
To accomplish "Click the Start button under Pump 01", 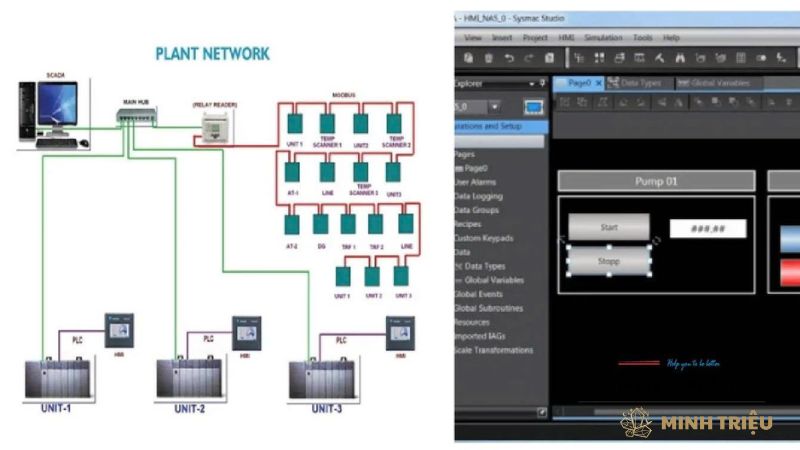I will coord(608,227).
